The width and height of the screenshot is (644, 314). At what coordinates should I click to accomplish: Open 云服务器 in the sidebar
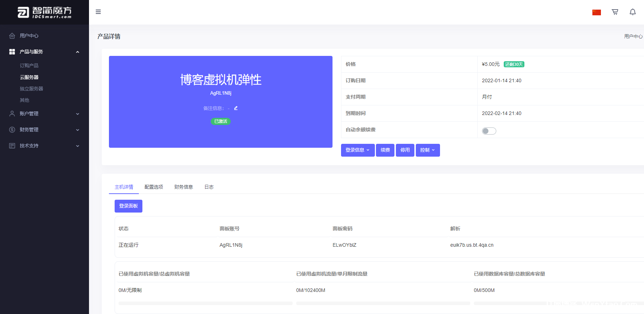29,77
